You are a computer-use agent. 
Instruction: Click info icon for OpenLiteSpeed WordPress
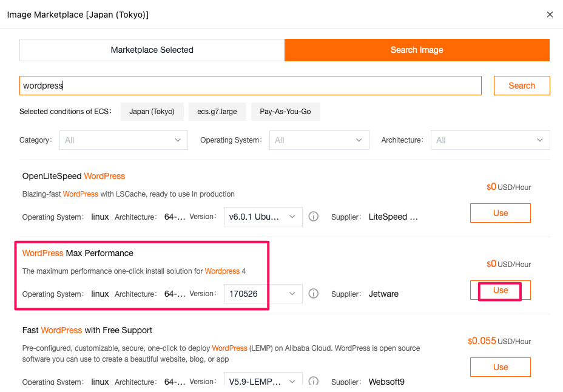pos(314,217)
